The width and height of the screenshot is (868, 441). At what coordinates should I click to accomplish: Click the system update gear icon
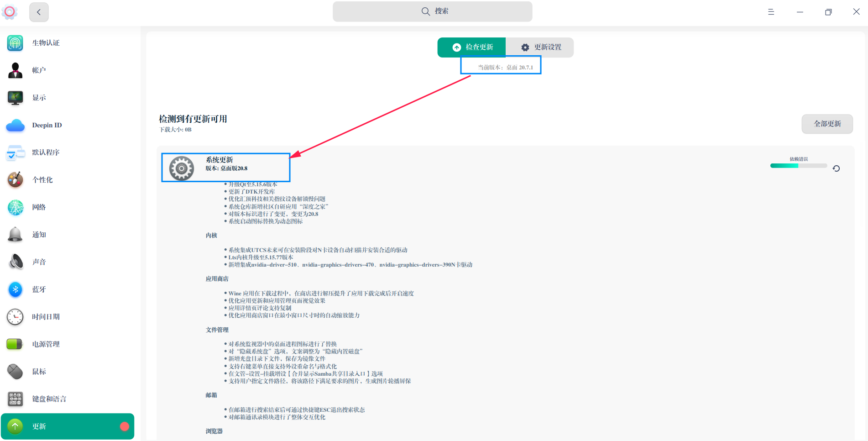182,168
